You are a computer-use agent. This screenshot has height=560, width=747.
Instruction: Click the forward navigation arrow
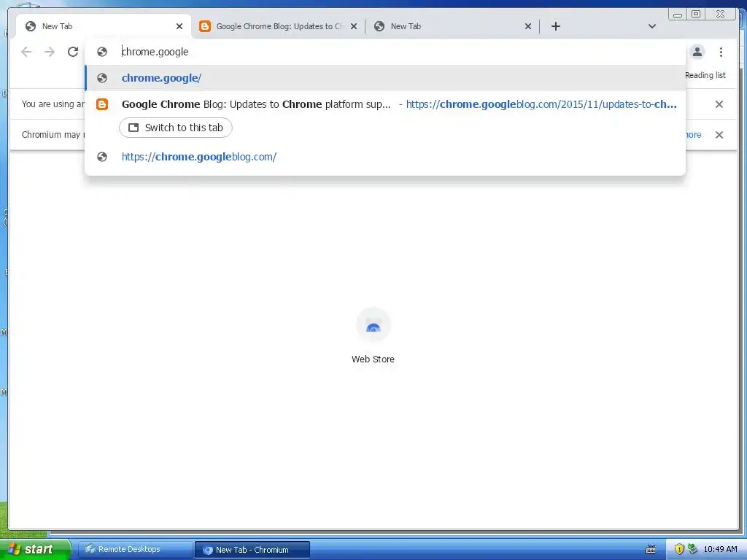click(50, 52)
